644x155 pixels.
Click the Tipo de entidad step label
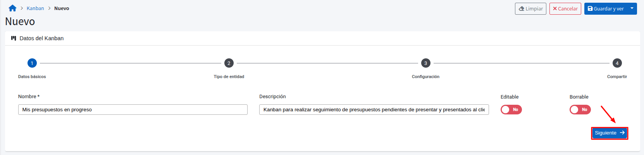(x=229, y=77)
